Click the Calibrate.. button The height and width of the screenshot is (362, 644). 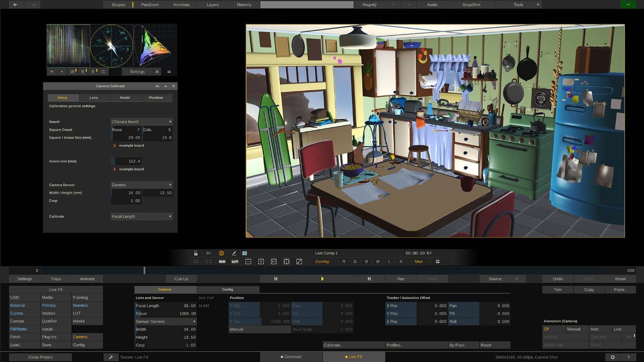pyautogui.click(x=353, y=345)
